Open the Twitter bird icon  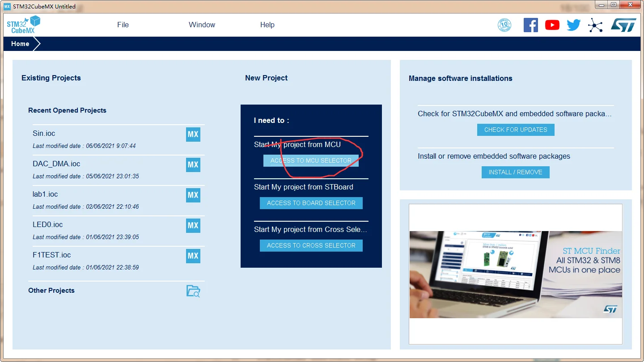click(x=573, y=25)
